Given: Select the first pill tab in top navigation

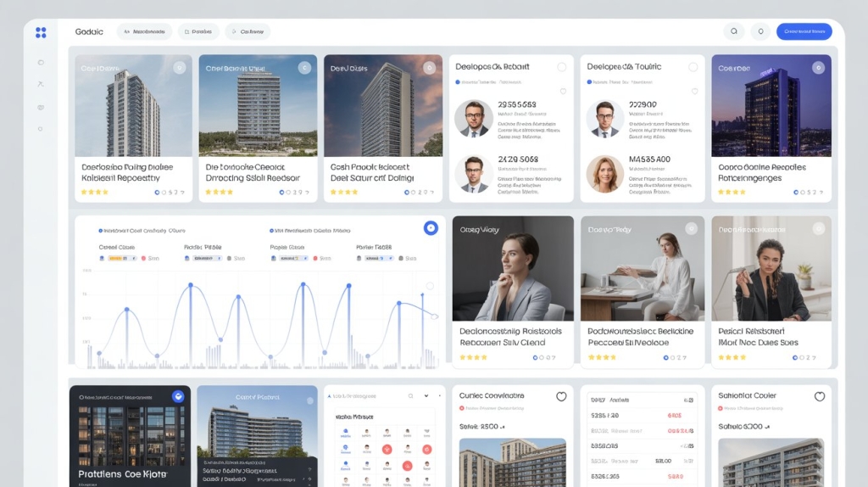Looking at the screenshot, I should pos(144,31).
